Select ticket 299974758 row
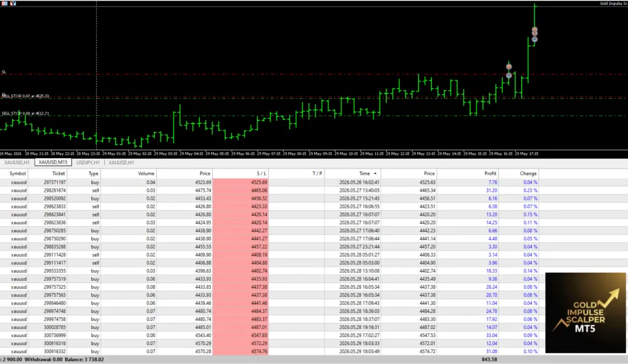628x364 pixels. click(x=269, y=319)
